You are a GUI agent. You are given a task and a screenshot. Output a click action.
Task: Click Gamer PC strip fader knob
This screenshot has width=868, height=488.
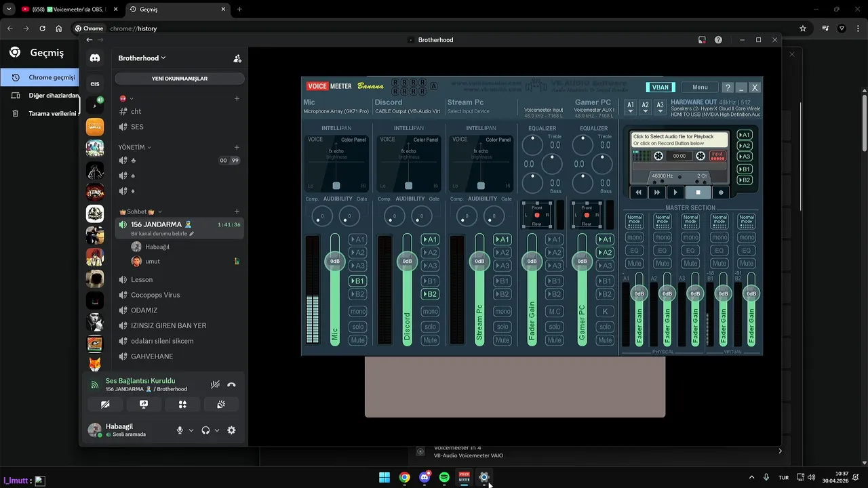(x=582, y=261)
